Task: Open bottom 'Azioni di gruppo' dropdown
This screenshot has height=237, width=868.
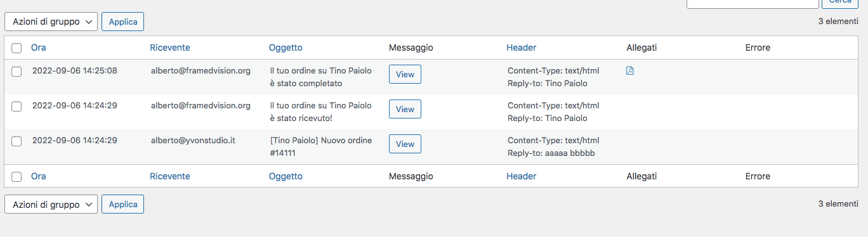Action: point(51,205)
